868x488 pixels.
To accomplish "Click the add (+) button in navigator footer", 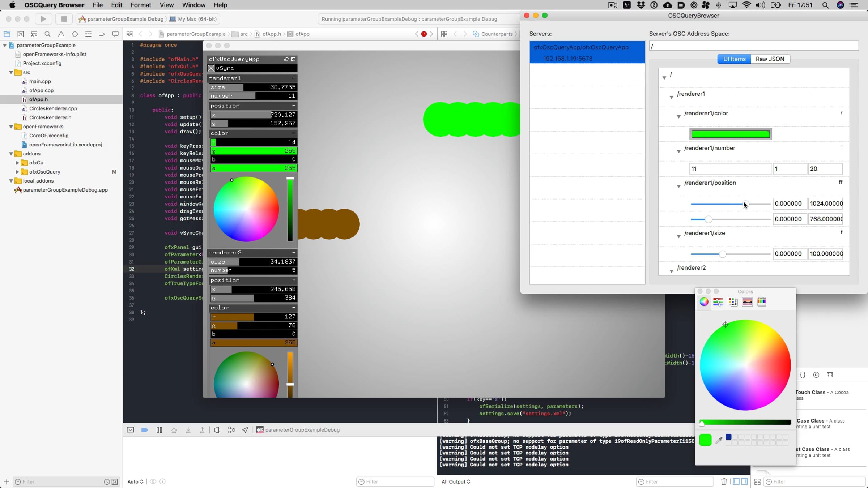I will pyautogui.click(x=7, y=481).
